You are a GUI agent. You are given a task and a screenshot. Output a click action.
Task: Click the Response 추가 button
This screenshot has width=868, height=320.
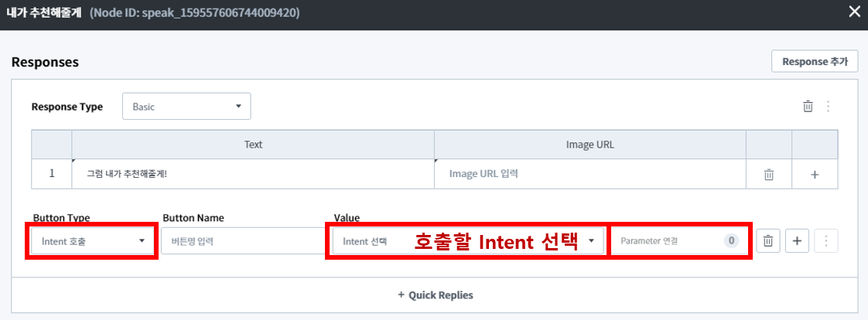pyautogui.click(x=815, y=61)
